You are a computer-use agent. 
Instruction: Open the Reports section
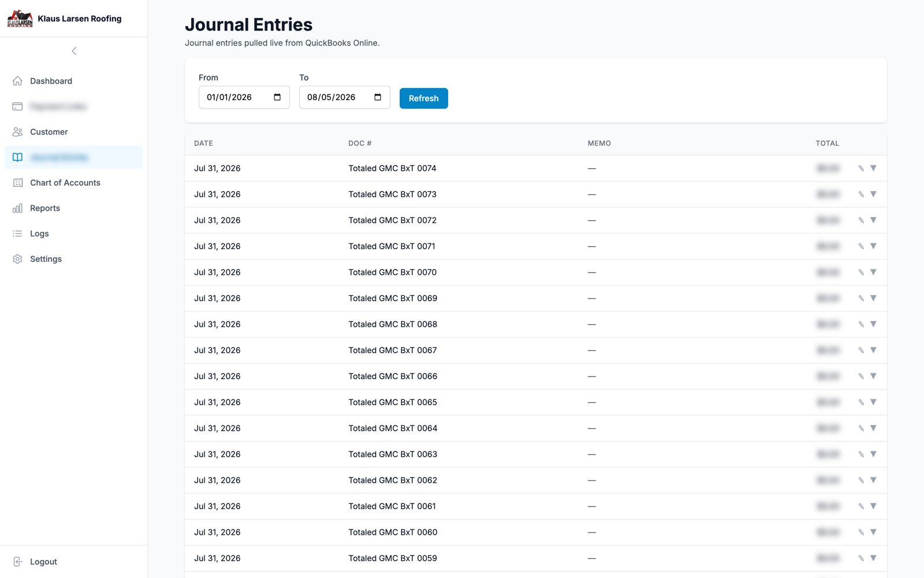[x=74, y=208]
